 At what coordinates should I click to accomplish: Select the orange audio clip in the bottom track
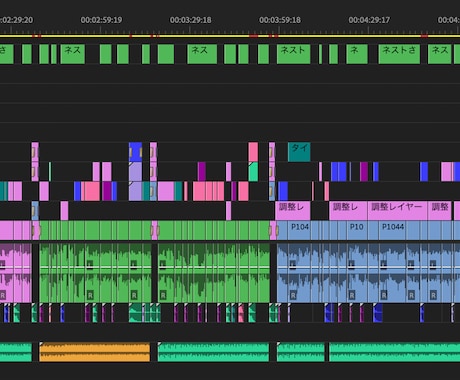95,352
